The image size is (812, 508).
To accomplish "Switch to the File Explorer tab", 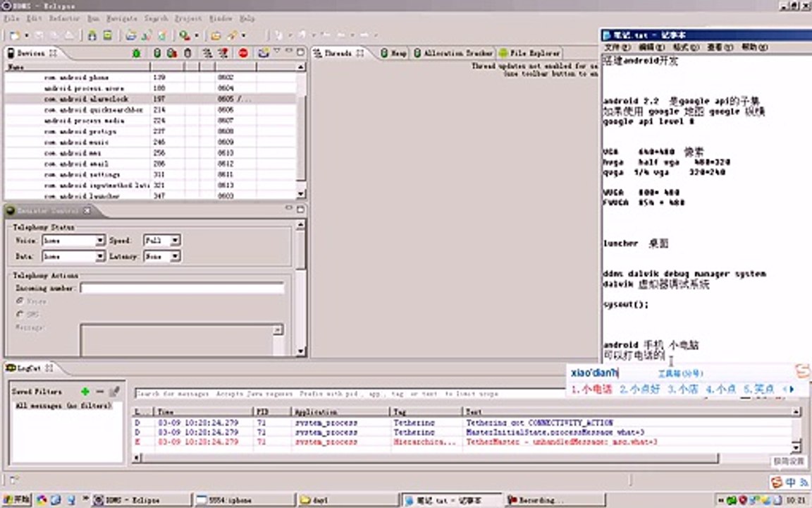I will pos(529,53).
